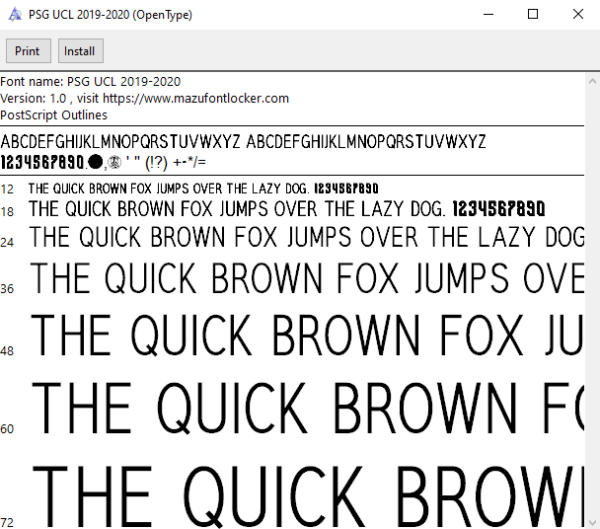Click the punctuation sample (!?) +-*/=
Screen dimensions: 600x529
pos(176,163)
